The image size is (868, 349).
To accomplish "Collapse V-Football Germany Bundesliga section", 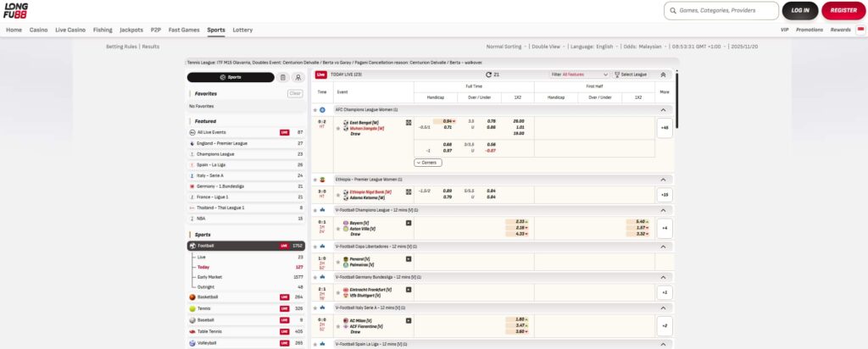I will pyautogui.click(x=663, y=277).
